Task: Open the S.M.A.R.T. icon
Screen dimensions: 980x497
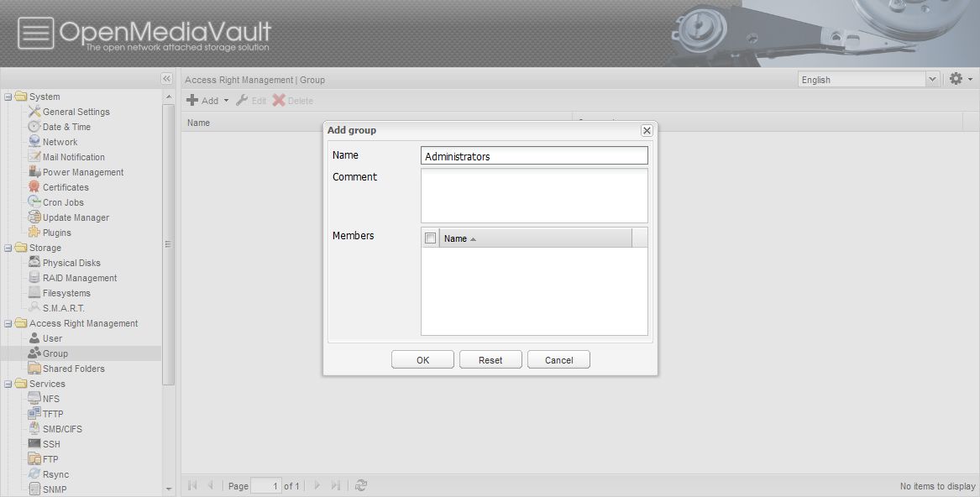Action: [x=34, y=307]
